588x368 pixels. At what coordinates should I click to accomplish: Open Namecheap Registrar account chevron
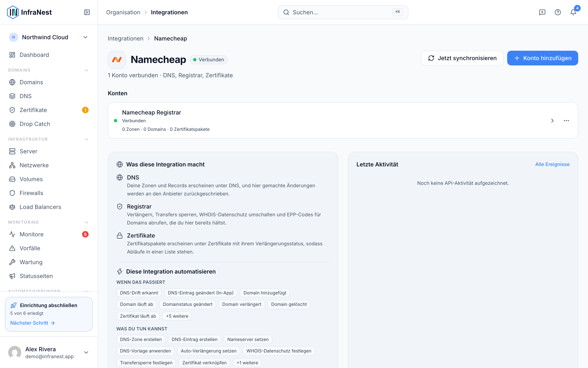pyautogui.click(x=552, y=121)
